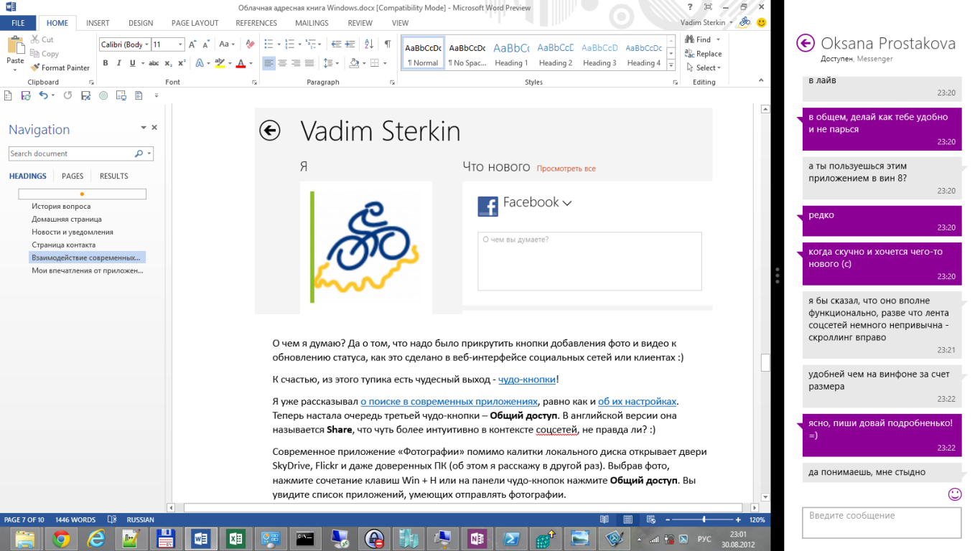Apply the No Spacing style
The height and width of the screenshot is (551, 980).
(467, 54)
